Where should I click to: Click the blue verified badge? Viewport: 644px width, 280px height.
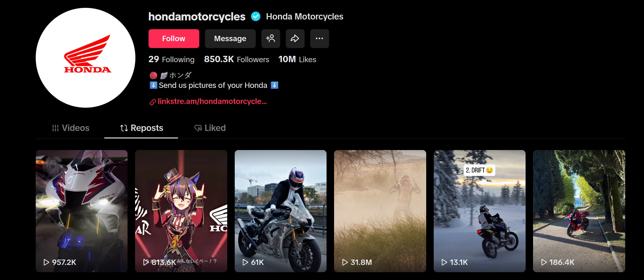(256, 16)
